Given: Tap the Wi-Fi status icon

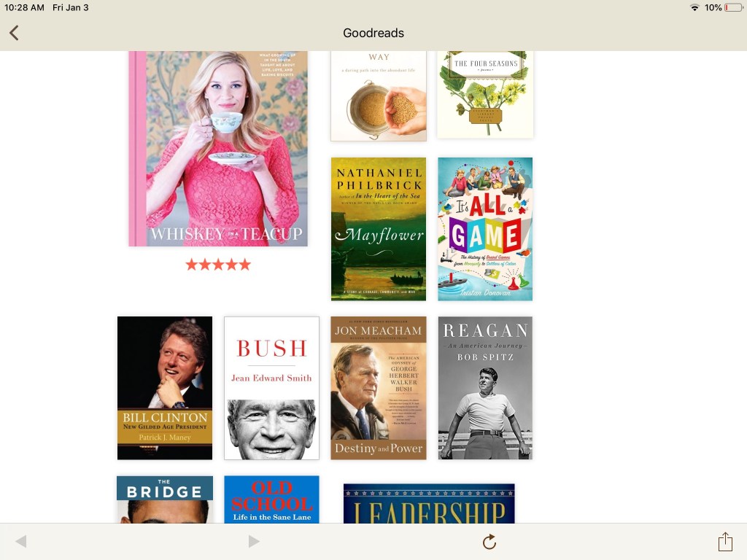Looking at the screenshot, I should [x=694, y=7].
